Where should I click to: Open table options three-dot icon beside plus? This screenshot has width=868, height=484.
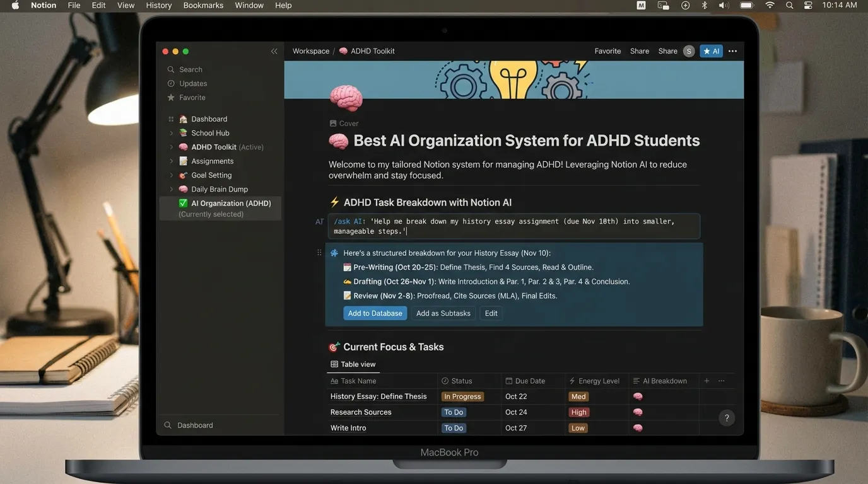click(x=722, y=381)
